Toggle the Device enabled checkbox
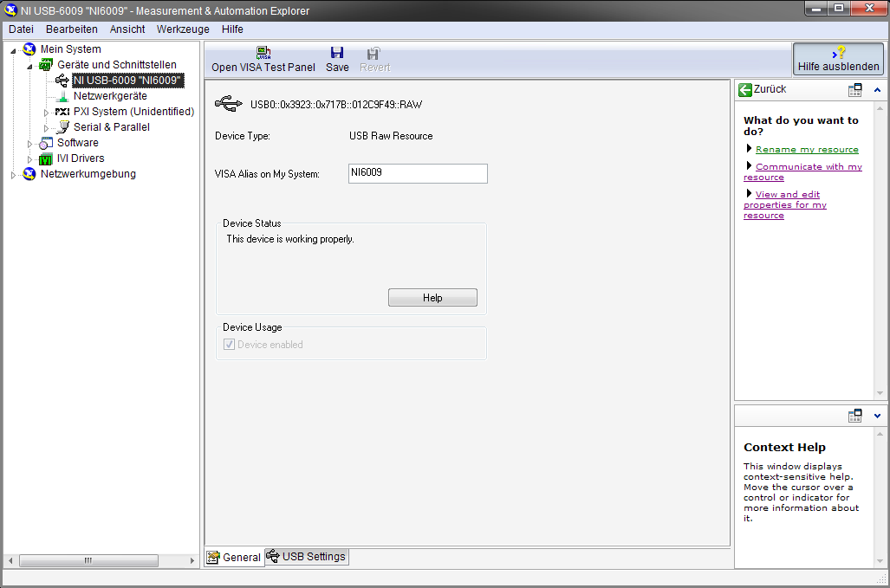 (x=230, y=344)
